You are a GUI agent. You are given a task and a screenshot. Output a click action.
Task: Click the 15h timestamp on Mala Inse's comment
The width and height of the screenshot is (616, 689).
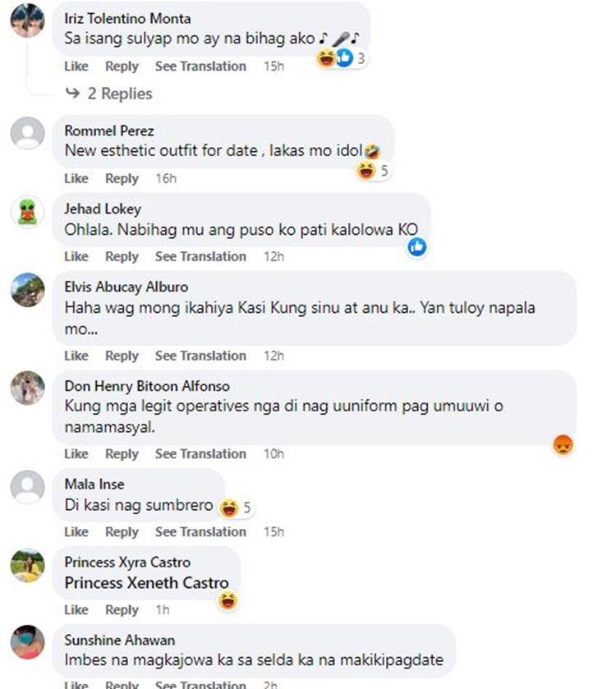tap(274, 531)
